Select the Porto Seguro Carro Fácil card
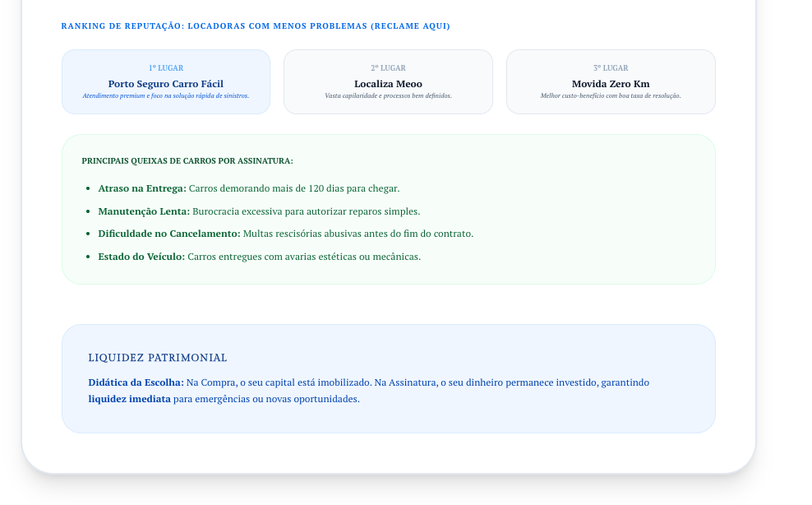The width and height of the screenshot is (812, 505). click(166, 82)
